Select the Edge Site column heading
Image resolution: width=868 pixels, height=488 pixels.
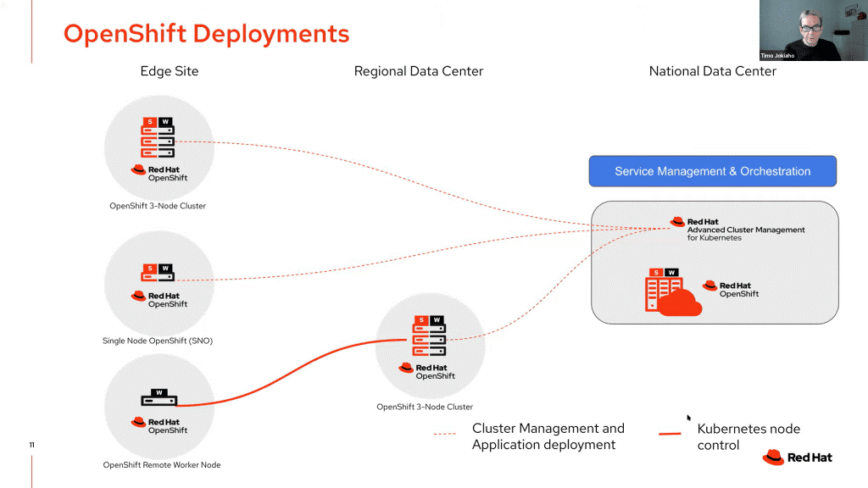tap(170, 71)
